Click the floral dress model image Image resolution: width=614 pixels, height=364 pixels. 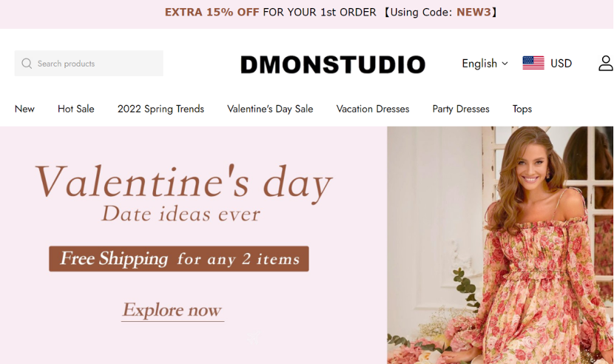500,245
